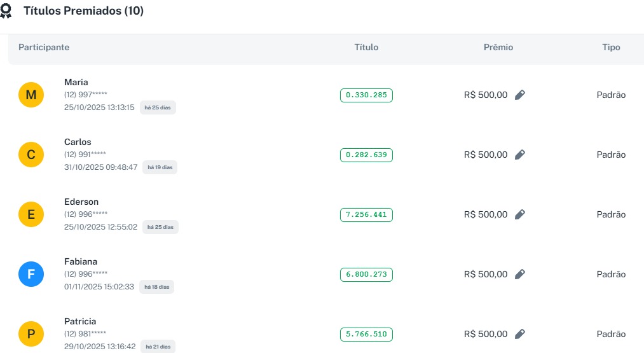Image resolution: width=644 pixels, height=353 pixels.
Task: Click the award ribbon icon by heading
Action: [6, 11]
